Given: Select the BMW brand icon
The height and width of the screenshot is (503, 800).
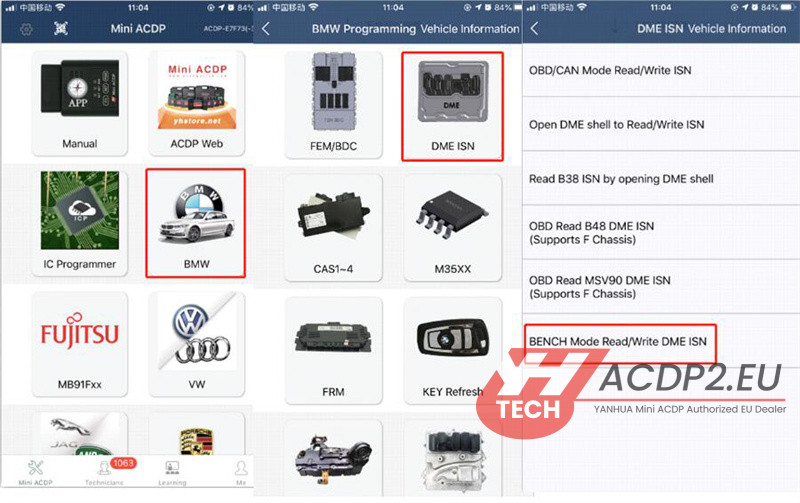Looking at the screenshot, I should 196,222.
